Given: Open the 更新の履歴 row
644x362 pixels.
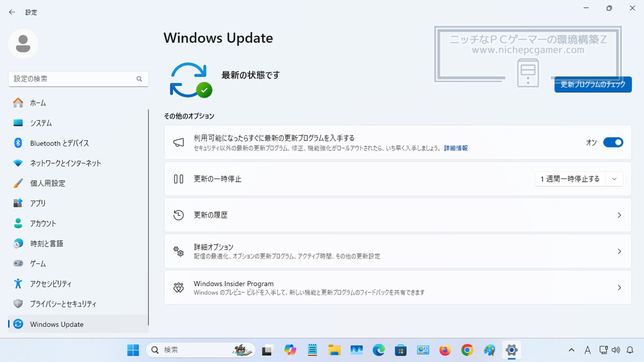Looking at the screenshot, I should [398, 215].
